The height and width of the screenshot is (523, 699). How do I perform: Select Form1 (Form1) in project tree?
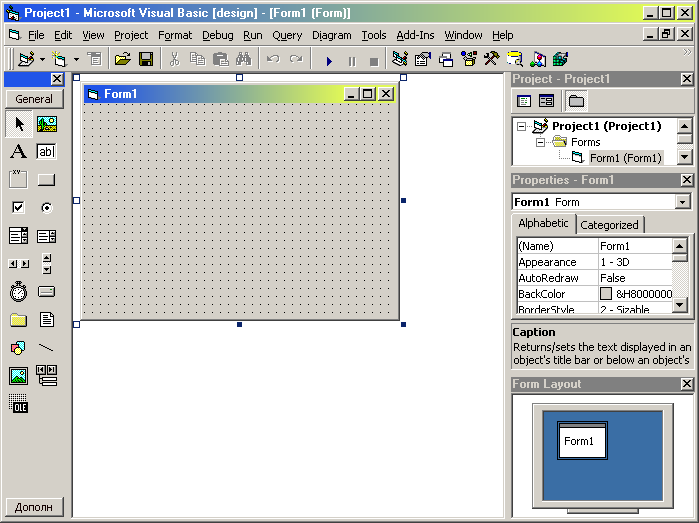(625, 158)
